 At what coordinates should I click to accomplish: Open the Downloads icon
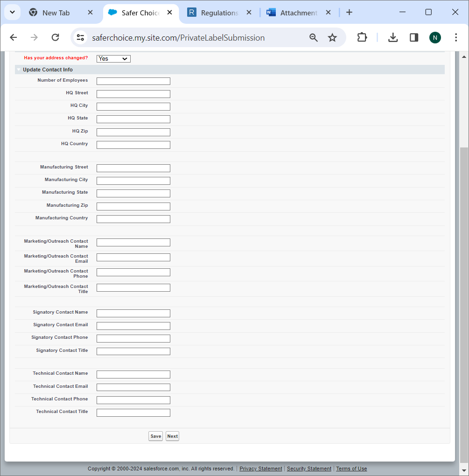coord(393,37)
